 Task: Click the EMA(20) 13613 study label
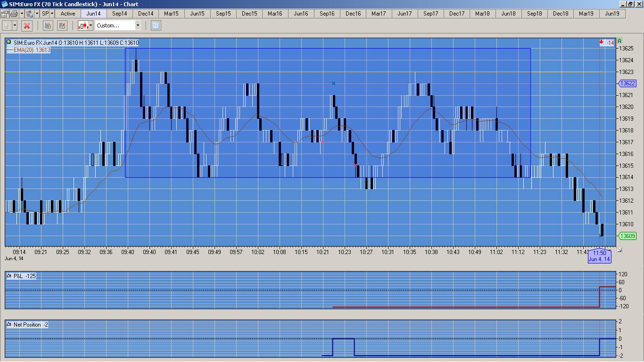click(x=28, y=49)
